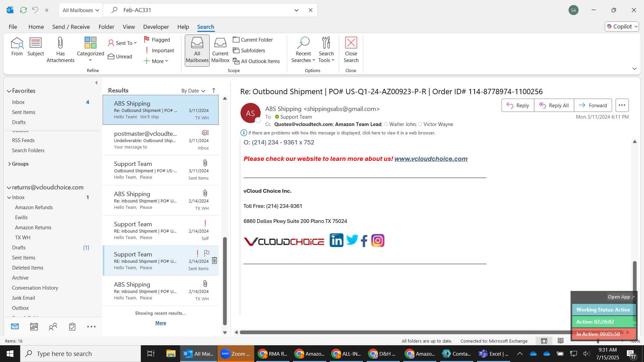Switch to the Home tab

coord(36,27)
